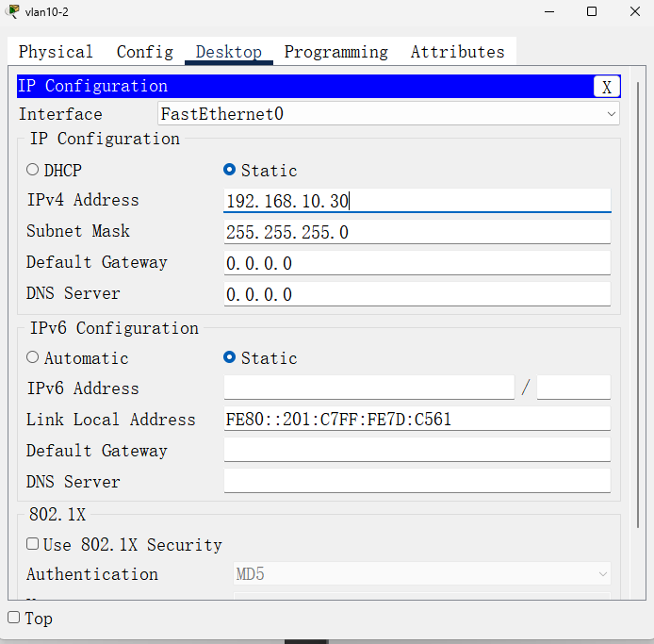This screenshot has height=644, width=654.
Task: Click the IPv4 Address input field
Action: [x=417, y=201]
